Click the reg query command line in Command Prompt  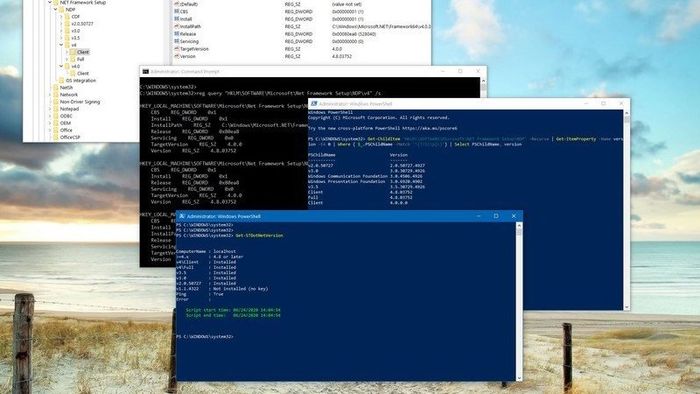pyautogui.click(x=260, y=93)
